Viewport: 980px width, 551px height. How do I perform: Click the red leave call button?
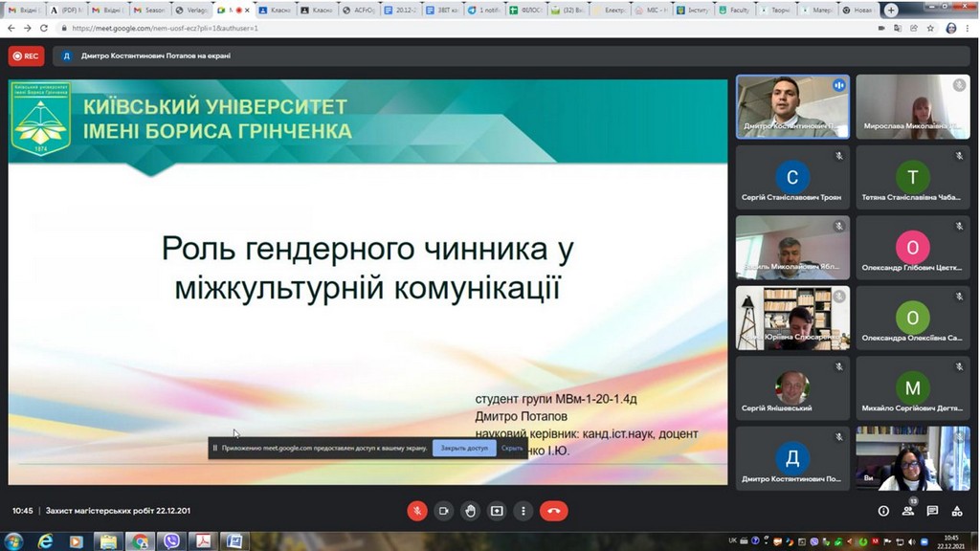(553, 511)
